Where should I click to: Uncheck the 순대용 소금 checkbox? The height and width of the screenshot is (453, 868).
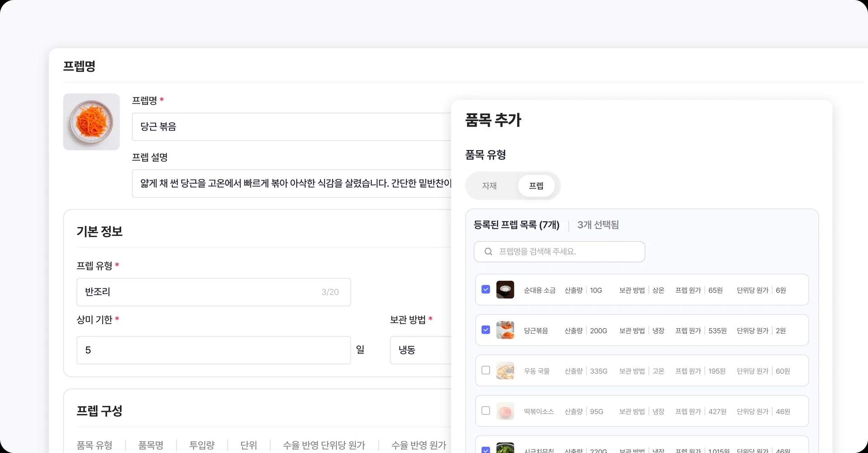tap(486, 289)
